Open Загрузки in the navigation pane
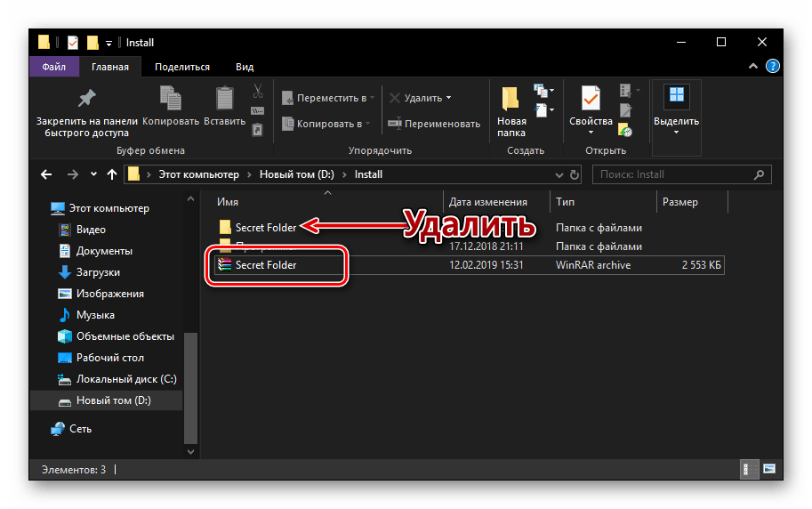The image size is (812, 509). tap(98, 272)
